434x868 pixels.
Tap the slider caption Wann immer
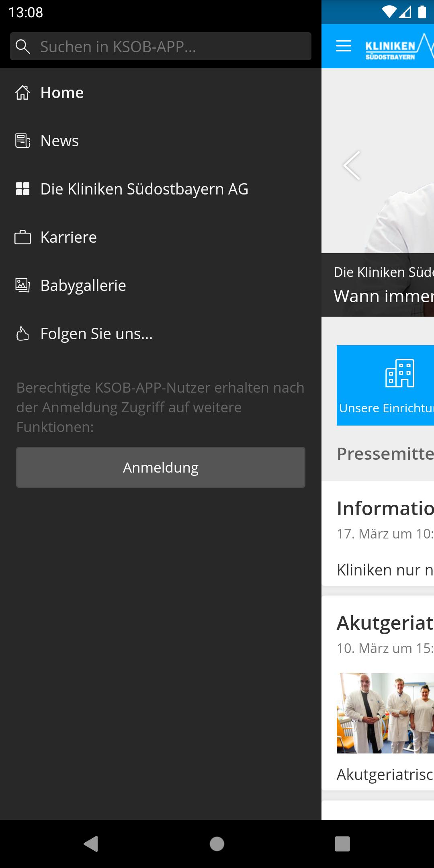[x=384, y=296]
